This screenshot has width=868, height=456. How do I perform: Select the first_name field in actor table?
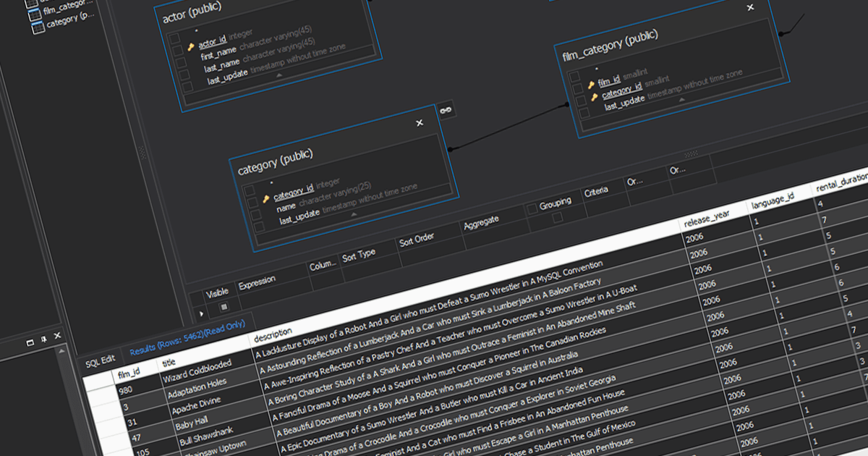(220, 54)
